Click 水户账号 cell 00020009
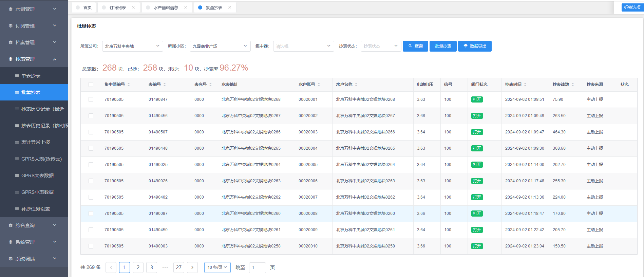 coord(308,230)
